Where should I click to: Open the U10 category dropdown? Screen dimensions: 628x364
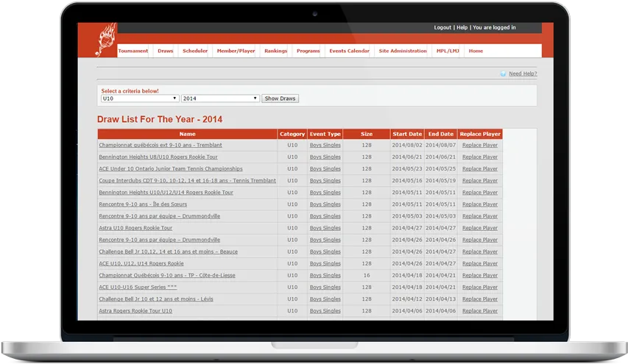click(140, 99)
